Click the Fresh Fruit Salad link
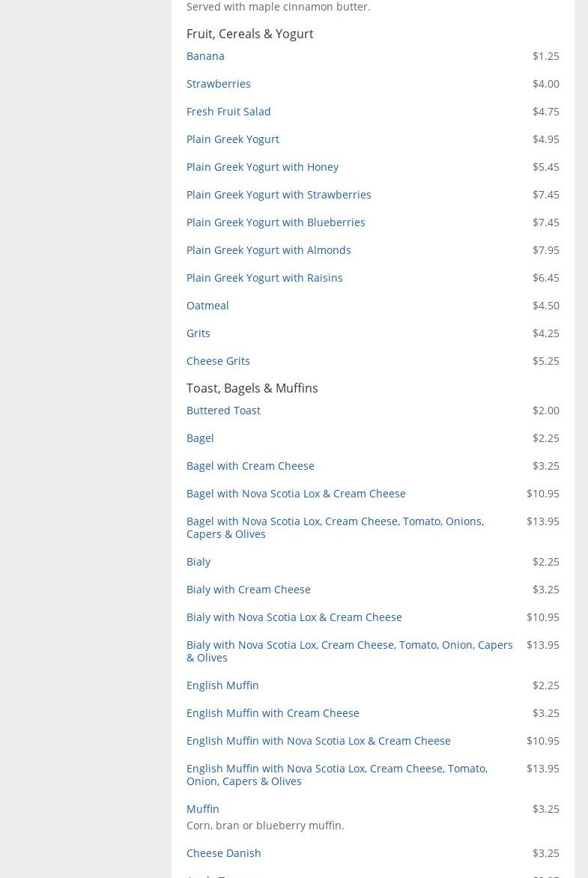 [x=228, y=112]
